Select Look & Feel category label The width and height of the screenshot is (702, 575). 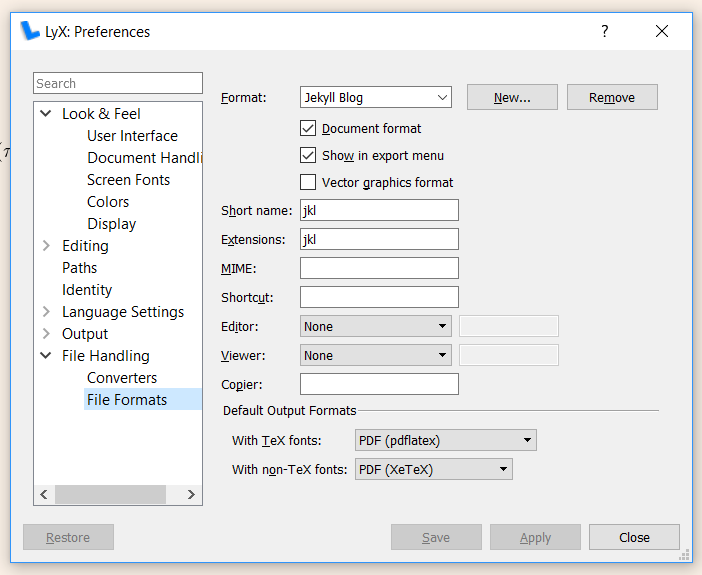tap(101, 114)
